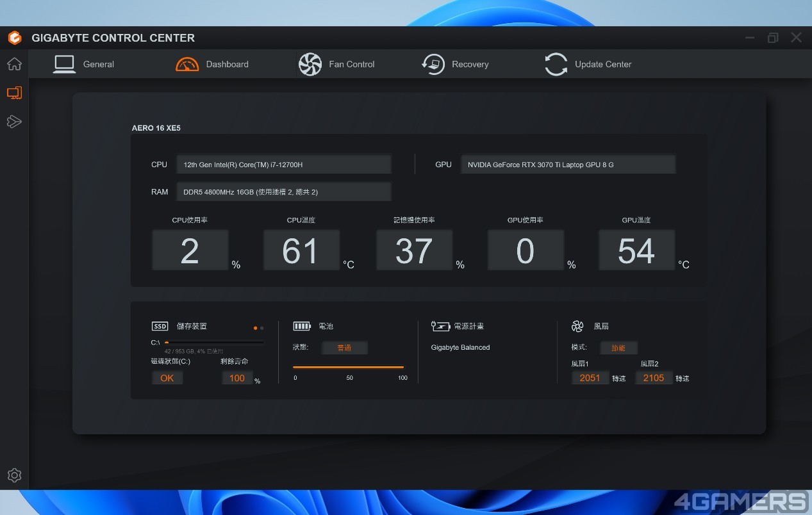Open the Update Center tab
812x515 pixels.
(x=588, y=64)
